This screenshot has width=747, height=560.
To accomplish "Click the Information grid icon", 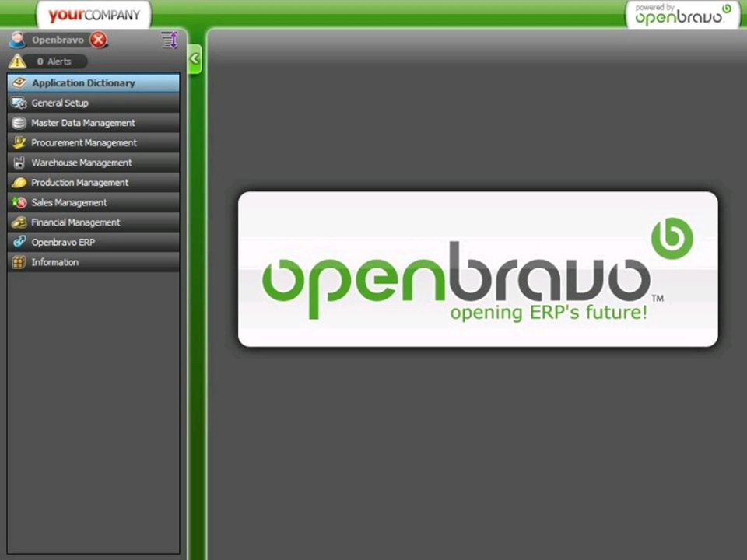I will [x=19, y=262].
